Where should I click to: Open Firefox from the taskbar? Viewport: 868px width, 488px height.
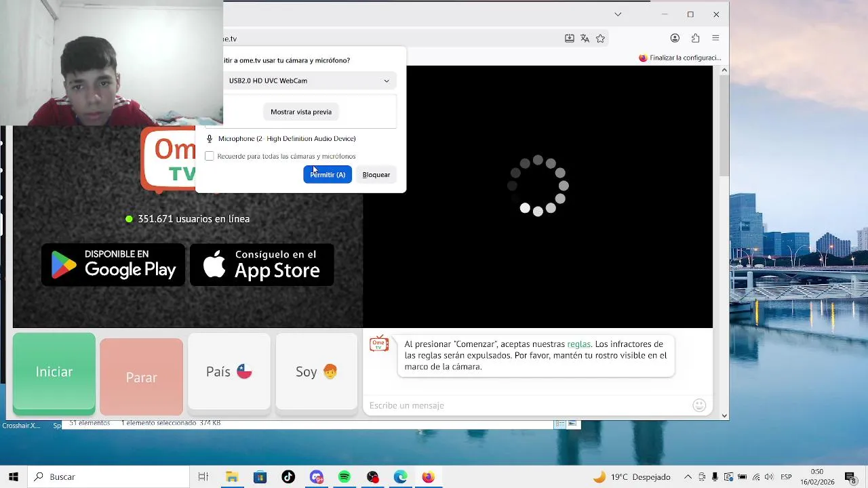428,477
